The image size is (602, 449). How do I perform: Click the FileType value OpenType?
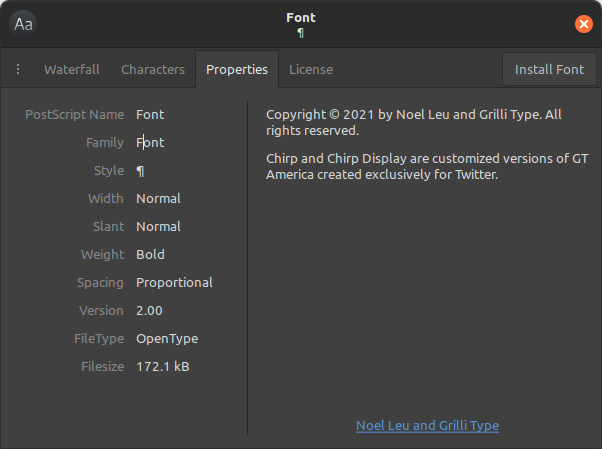pyautogui.click(x=167, y=339)
